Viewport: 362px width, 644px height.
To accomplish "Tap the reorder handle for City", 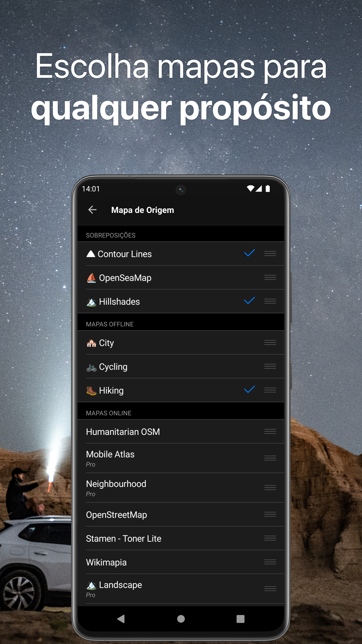I will (270, 342).
